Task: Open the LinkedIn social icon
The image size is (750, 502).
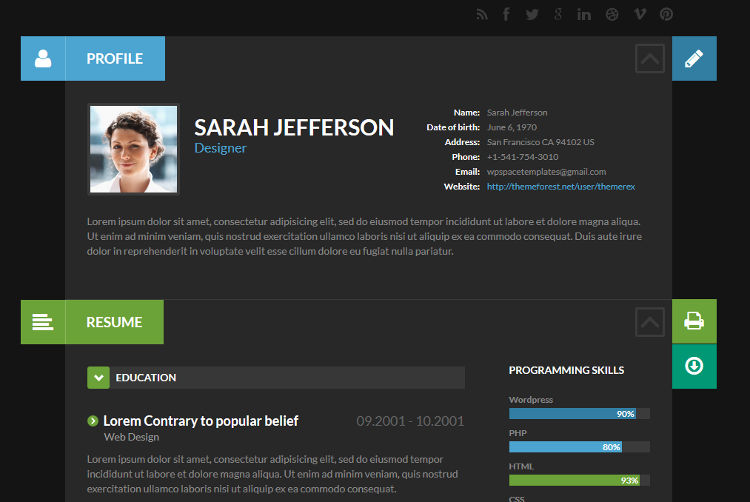Action: click(x=584, y=15)
